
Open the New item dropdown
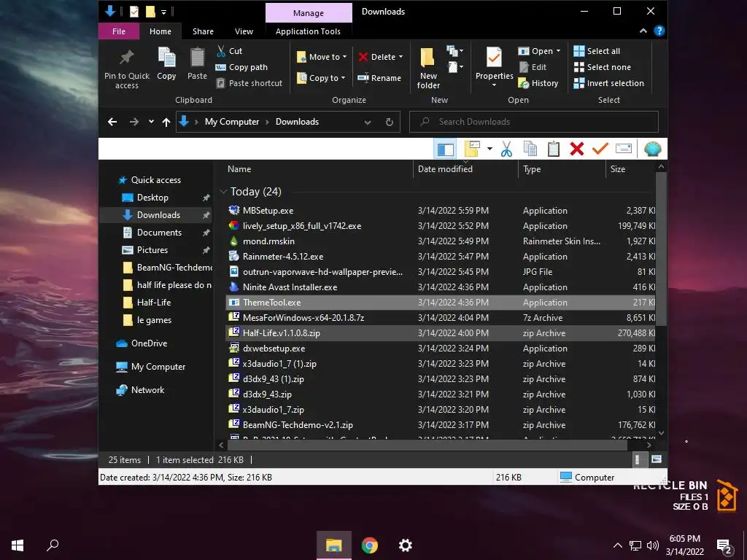[x=455, y=50]
